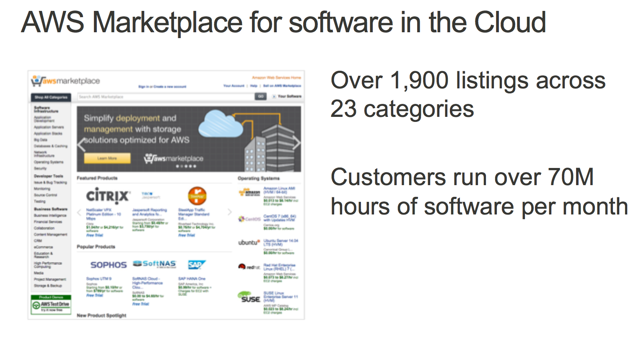The height and width of the screenshot is (346, 644).
Task: Click the GO search button
Action: [260, 97]
